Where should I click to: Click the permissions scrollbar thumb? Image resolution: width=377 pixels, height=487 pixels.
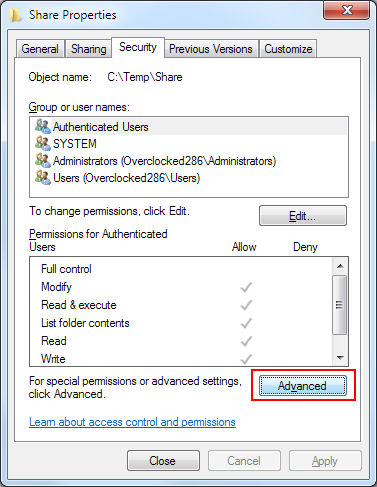[340, 305]
